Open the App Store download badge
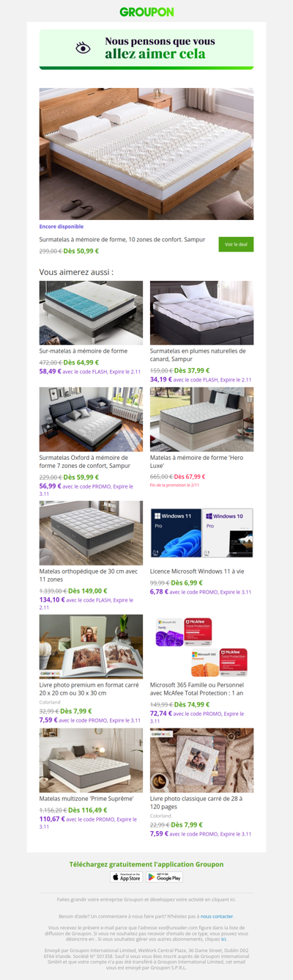 [126, 877]
